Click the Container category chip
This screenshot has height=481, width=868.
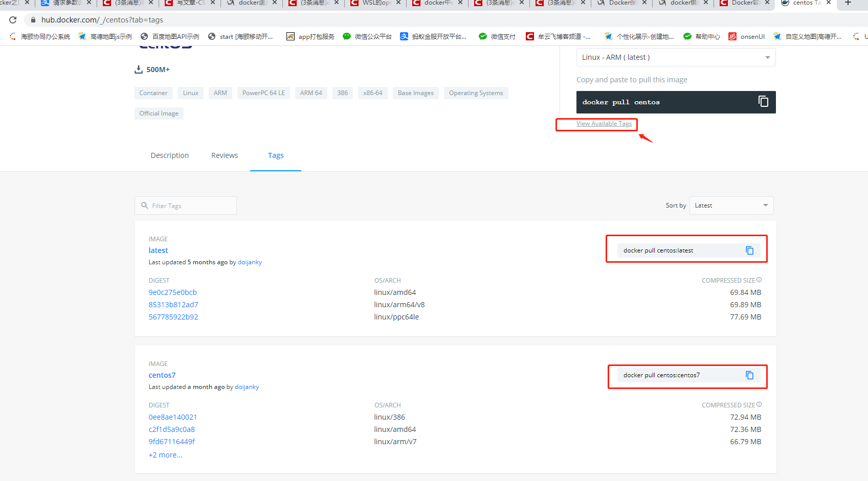pos(153,93)
